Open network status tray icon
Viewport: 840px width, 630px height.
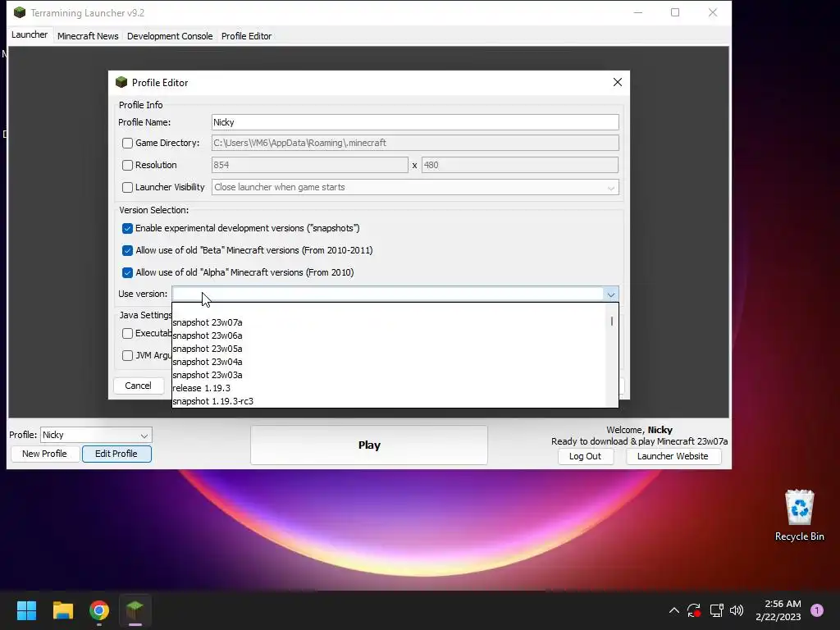pos(716,610)
